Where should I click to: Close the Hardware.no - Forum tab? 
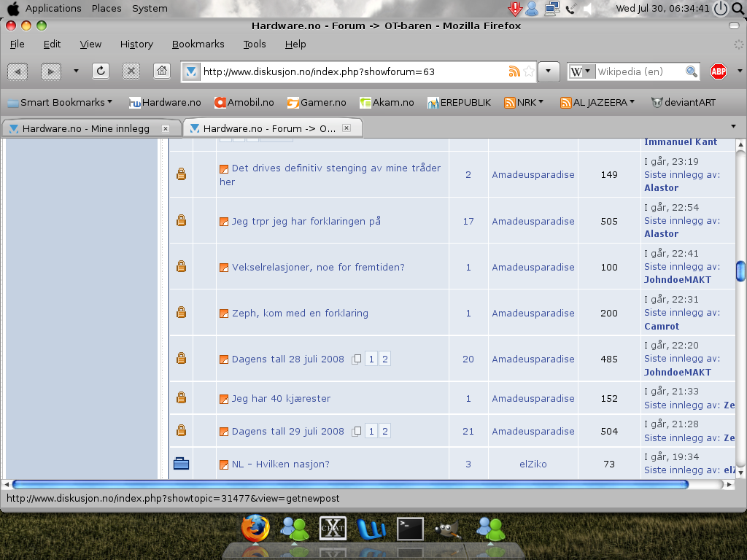coord(347,128)
